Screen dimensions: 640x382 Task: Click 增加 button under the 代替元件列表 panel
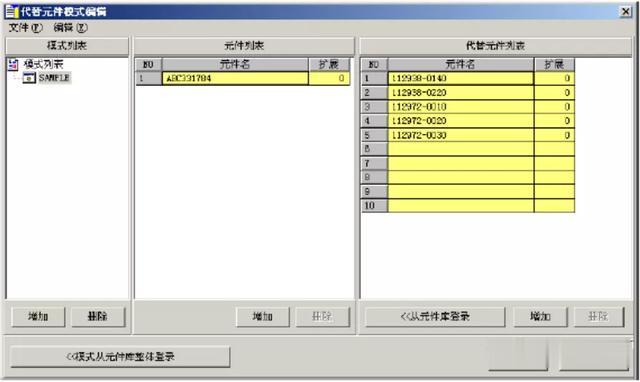pos(540,317)
